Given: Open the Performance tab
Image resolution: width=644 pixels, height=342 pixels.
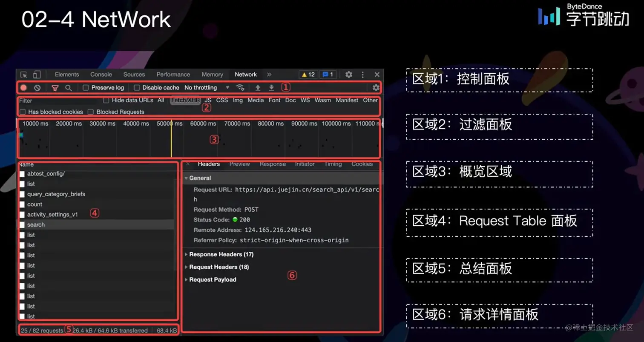Looking at the screenshot, I should [173, 75].
